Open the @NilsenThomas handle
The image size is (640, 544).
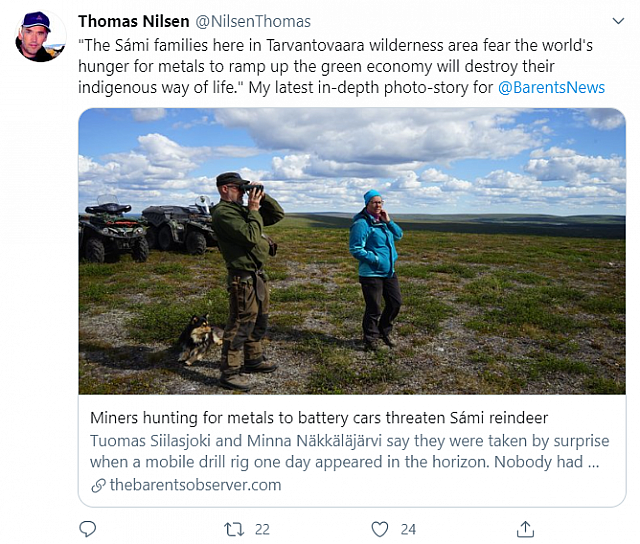click(x=253, y=21)
